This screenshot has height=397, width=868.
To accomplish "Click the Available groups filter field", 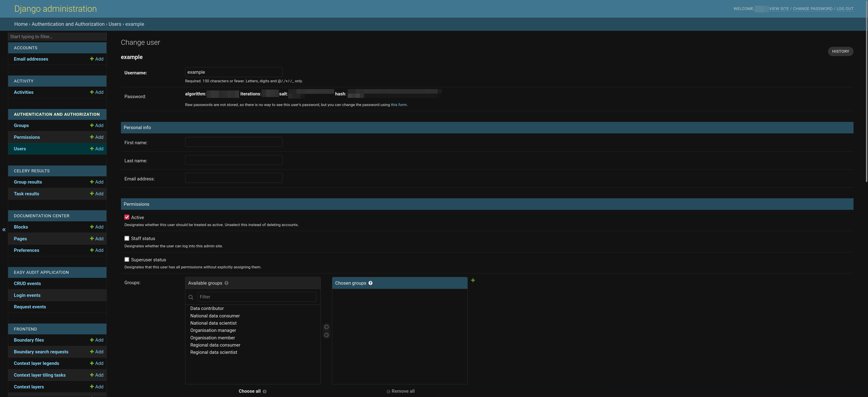I will (x=257, y=297).
